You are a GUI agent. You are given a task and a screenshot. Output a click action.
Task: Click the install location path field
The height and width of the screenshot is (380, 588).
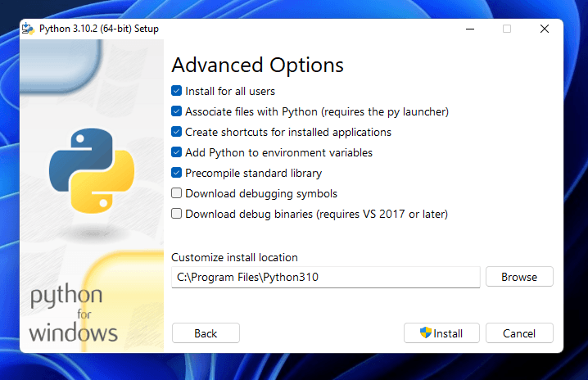pos(325,277)
